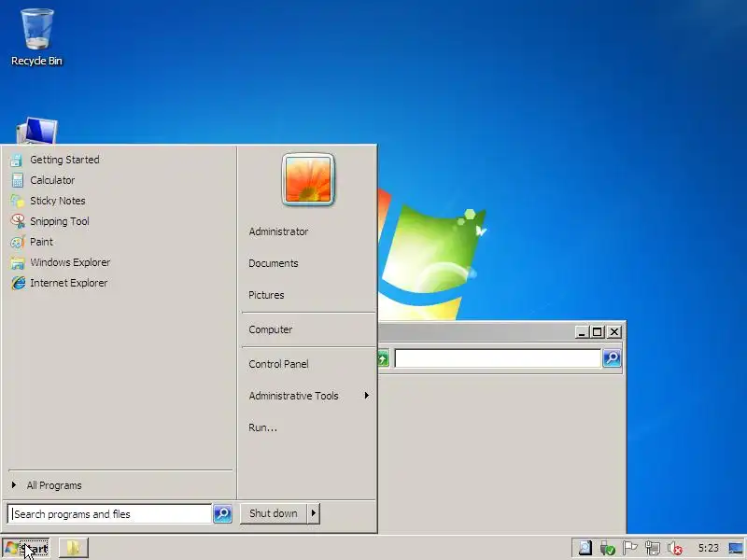
Task: Click the Show desktop icon at taskbar end
Action: click(736, 548)
